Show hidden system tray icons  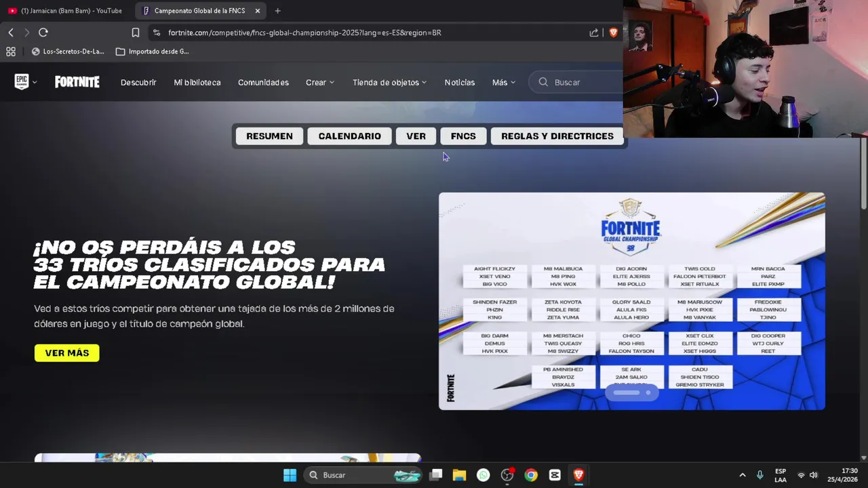(x=743, y=475)
